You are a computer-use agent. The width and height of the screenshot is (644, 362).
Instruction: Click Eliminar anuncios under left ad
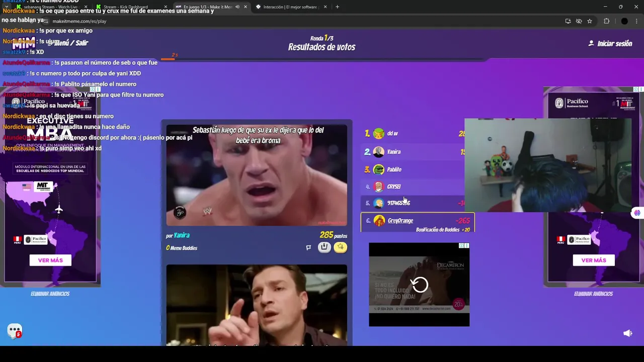coord(50,294)
